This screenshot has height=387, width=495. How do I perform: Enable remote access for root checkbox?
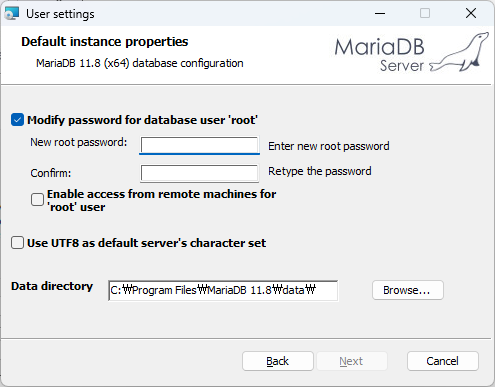pyautogui.click(x=37, y=200)
